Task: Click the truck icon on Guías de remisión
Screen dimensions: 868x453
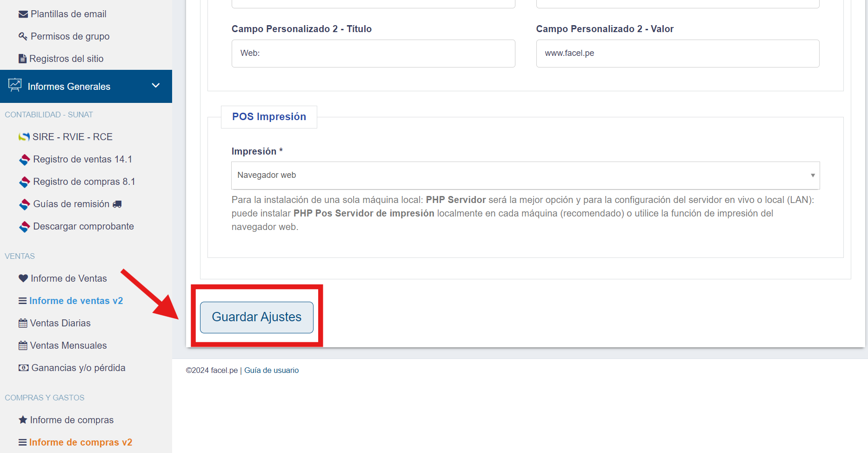Action: pos(117,204)
